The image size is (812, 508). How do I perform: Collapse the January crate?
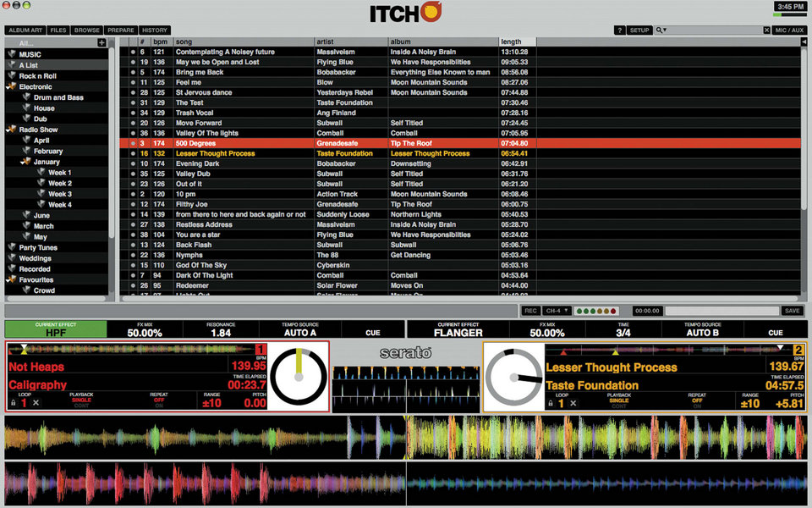coord(25,162)
